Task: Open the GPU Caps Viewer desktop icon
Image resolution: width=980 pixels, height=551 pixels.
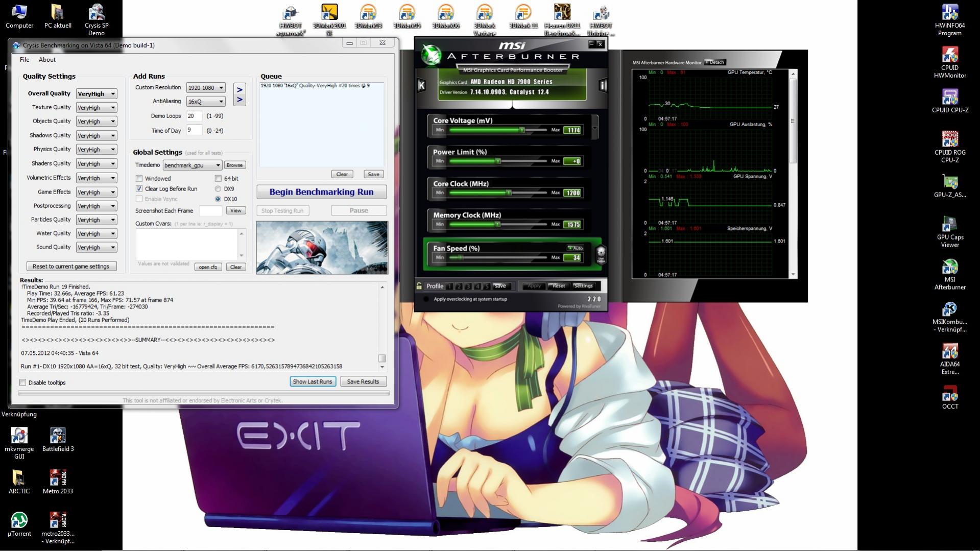Action: [950, 232]
